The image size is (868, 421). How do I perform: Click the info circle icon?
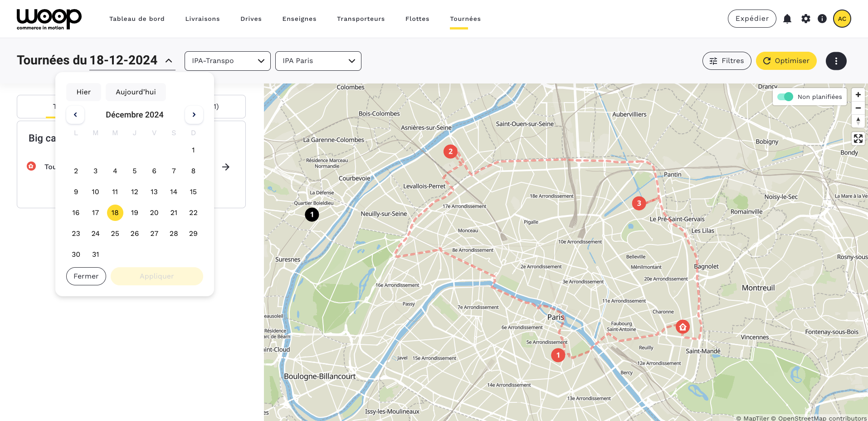(822, 19)
